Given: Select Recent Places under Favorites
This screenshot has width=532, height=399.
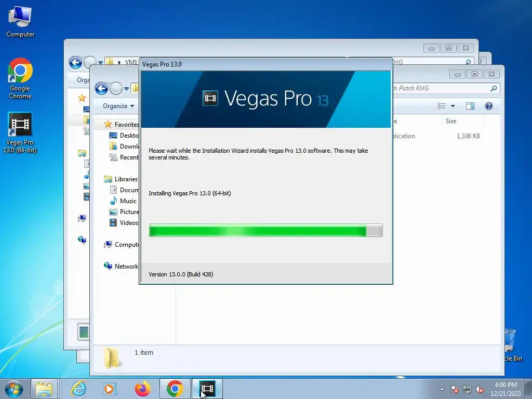Looking at the screenshot, I should point(124,157).
